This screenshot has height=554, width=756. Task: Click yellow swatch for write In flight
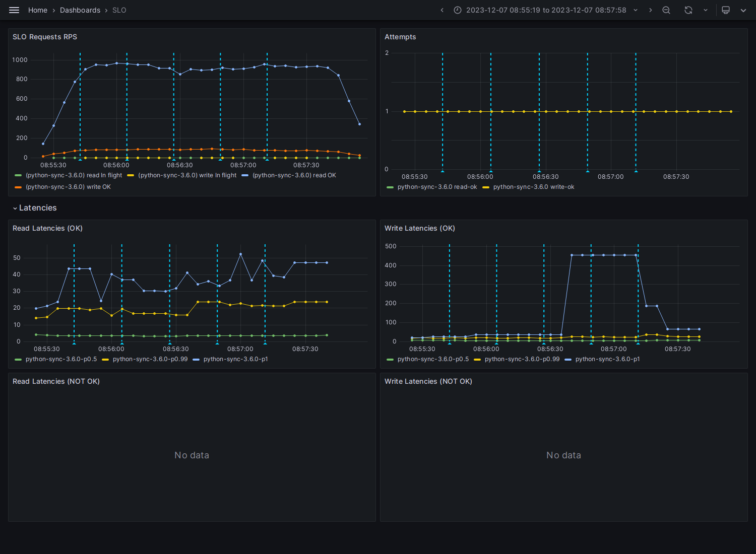click(131, 175)
